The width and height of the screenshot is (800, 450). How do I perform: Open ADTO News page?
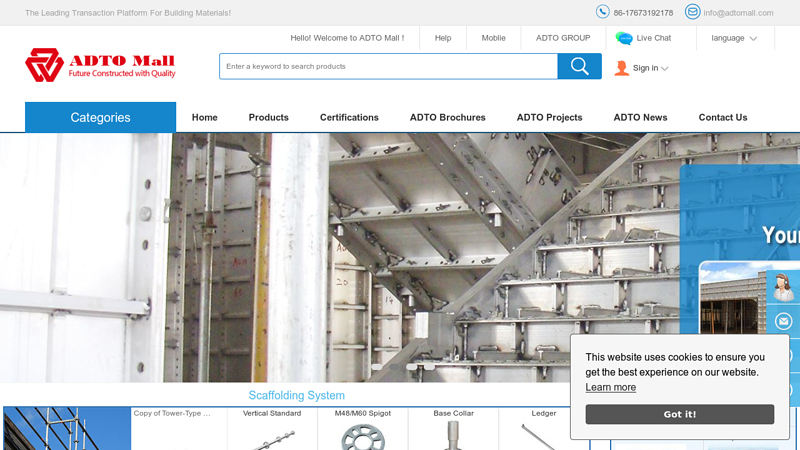coord(640,117)
